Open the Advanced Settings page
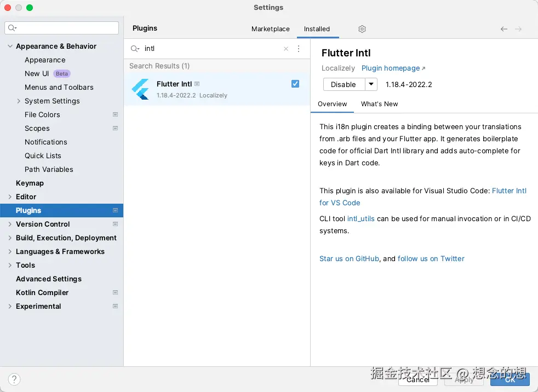This screenshot has height=392, width=538. tap(49, 279)
